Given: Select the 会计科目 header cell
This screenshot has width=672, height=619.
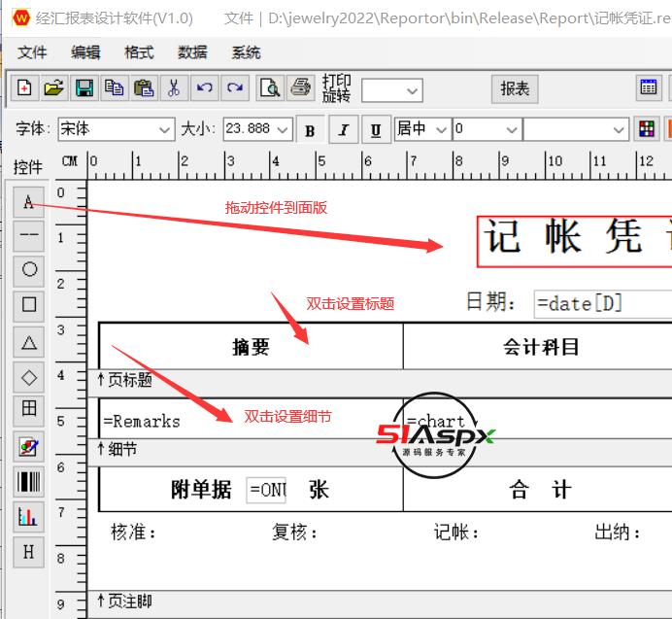Looking at the screenshot, I should tap(540, 346).
